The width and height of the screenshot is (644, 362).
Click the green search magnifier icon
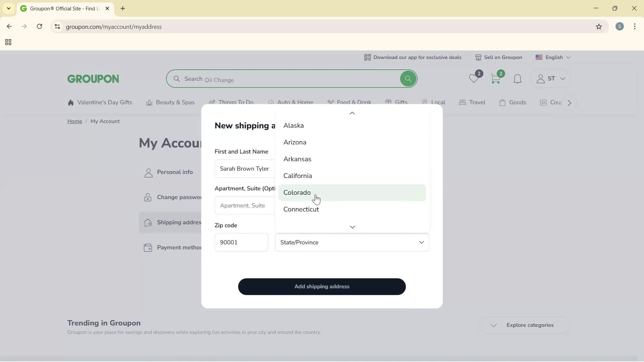click(408, 78)
